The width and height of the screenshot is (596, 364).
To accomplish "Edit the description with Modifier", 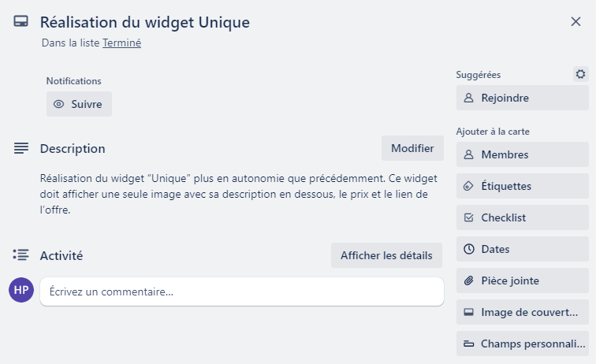I will tap(412, 148).
